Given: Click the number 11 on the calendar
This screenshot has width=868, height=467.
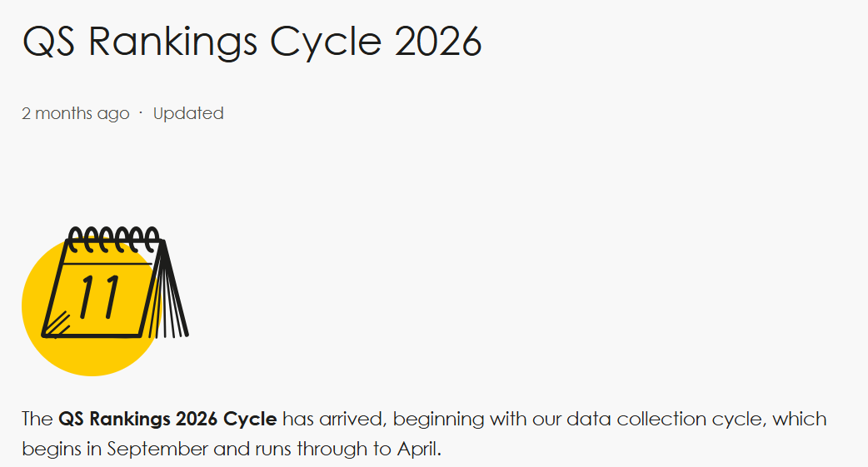Looking at the screenshot, I should coord(100,297).
